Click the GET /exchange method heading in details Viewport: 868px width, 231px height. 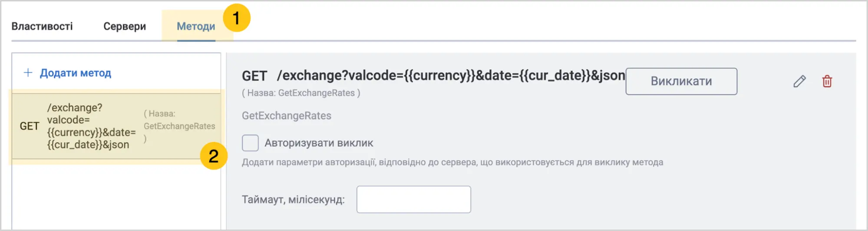(433, 76)
